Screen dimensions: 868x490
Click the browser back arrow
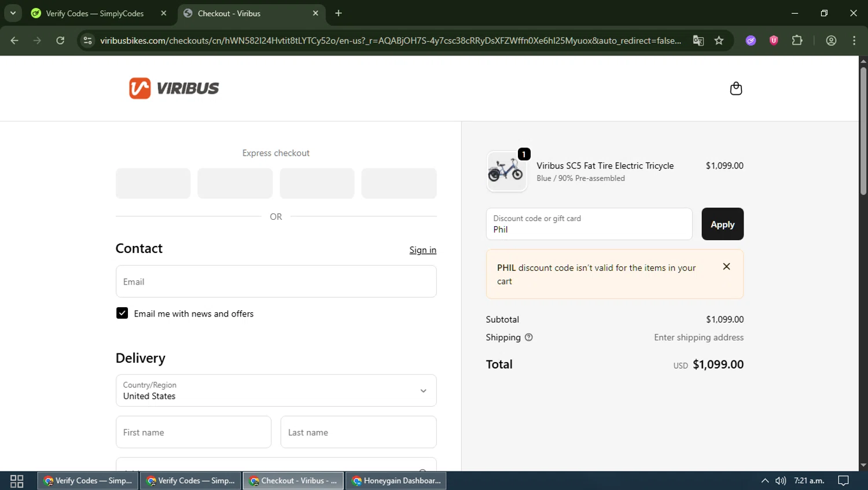14,40
